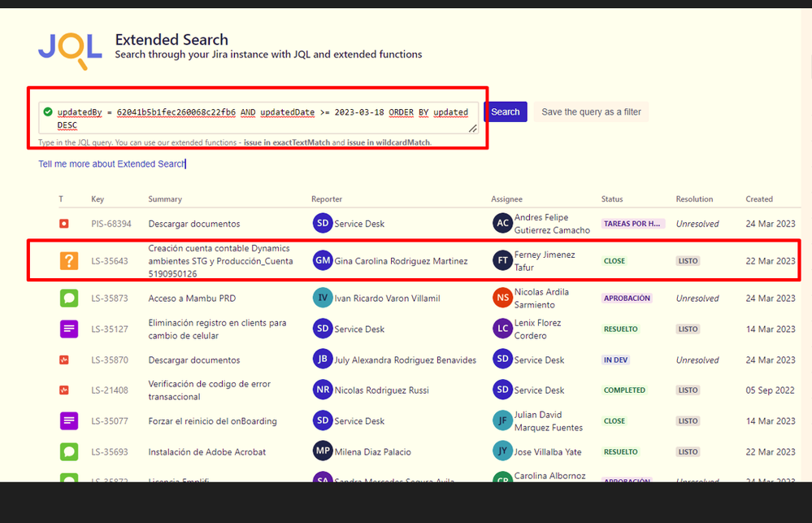Open Tell me more about Extended Search link
This screenshot has height=523, width=812.
click(x=111, y=163)
